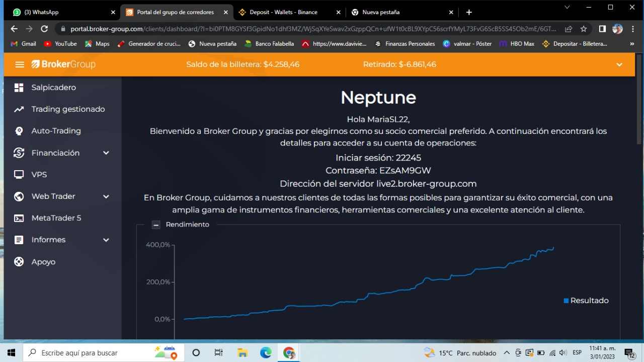
Task: Share this page using the share icon
Action: [x=569, y=29]
